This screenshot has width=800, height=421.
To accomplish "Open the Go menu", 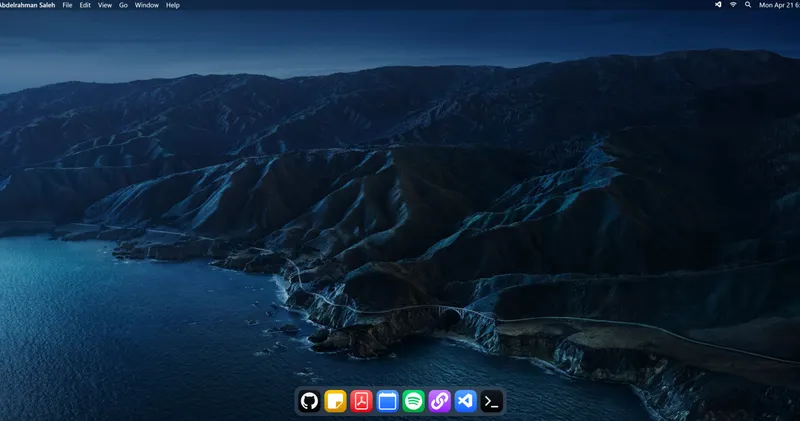I will tap(123, 5).
